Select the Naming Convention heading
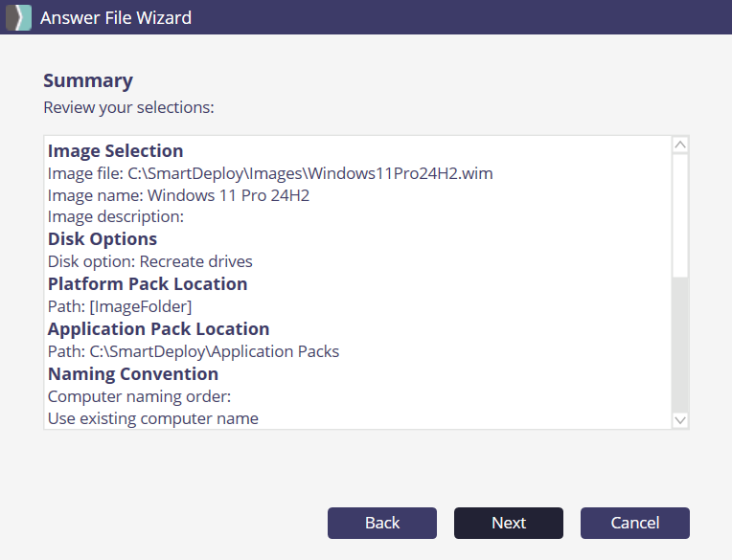 coord(133,374)
